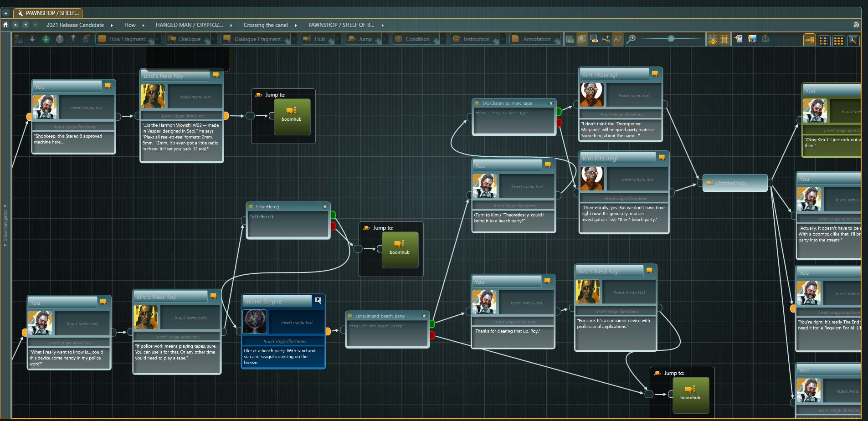The height and width of the screenshot is (421, 868).
Task: Open the wrench properties view icon
Action: tap(853, 40)
